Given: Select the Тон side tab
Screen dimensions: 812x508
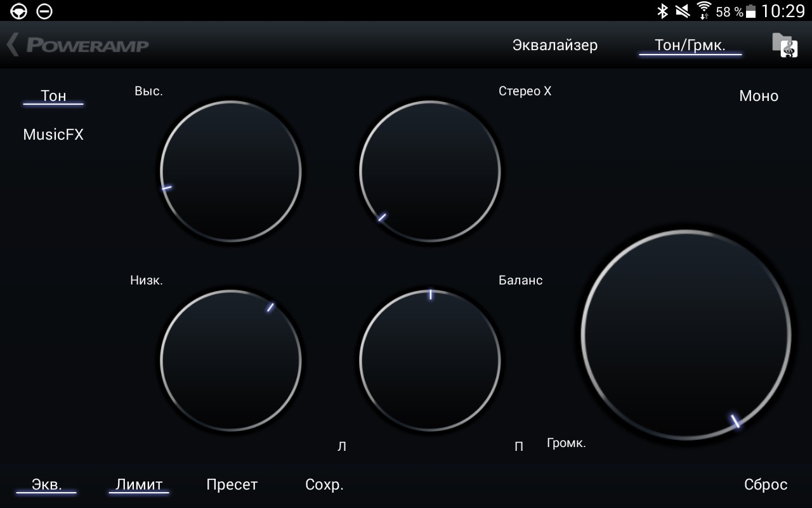Looking at the screenshot, I should 53,96.
